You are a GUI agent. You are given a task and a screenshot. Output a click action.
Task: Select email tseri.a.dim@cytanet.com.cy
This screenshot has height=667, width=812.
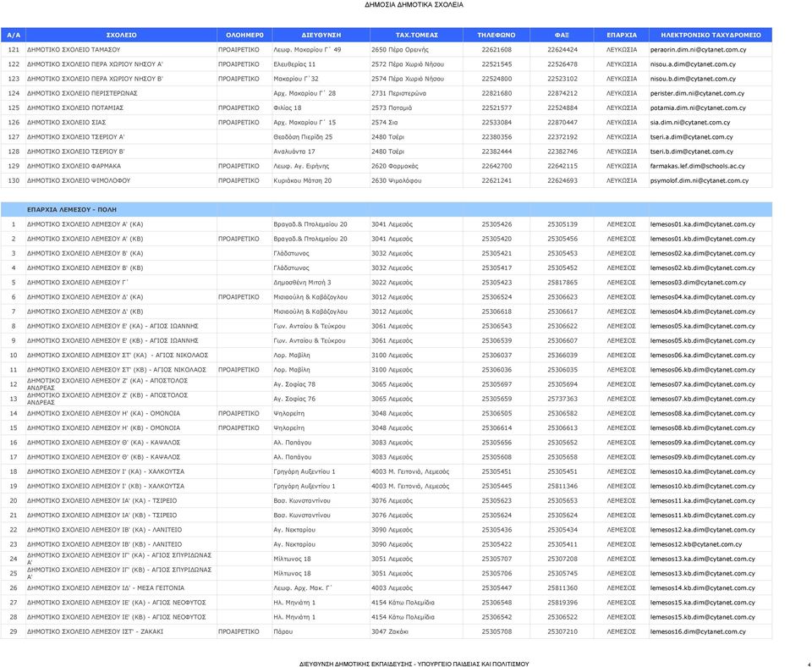[x=691, y=137]
